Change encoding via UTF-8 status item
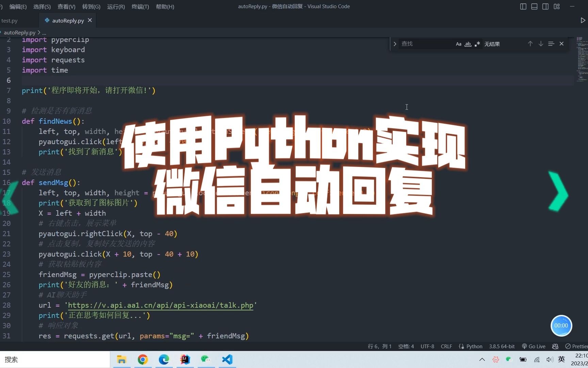Image resolution: width=588 pixels, height=368 pixels. (427, 346)
